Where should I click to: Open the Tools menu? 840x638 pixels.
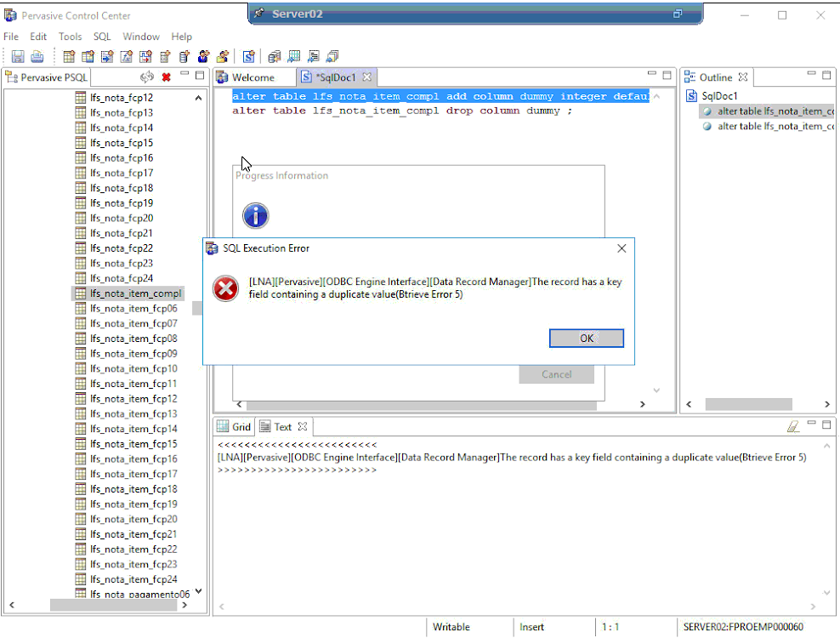[x=71, y=37]
